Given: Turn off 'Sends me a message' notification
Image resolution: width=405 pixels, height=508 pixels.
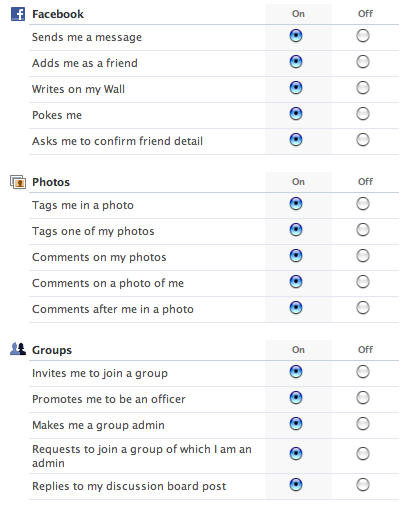Looking at the screenshot, I should point(363,36).
